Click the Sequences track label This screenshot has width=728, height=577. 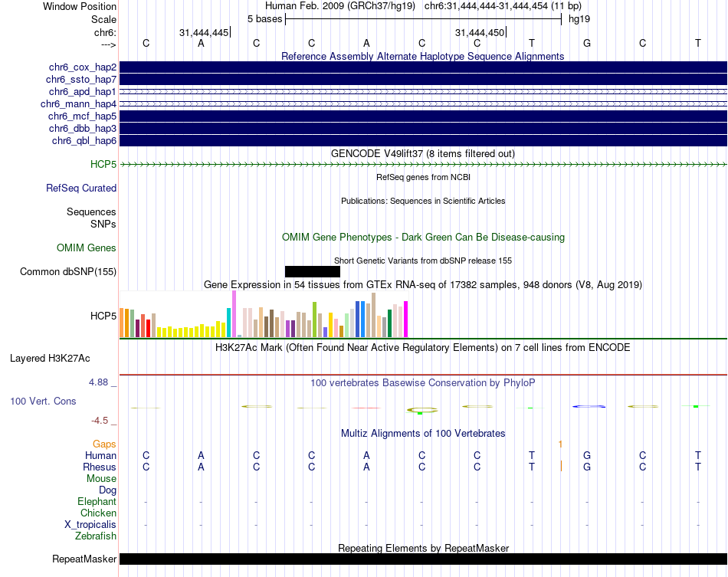91,212
